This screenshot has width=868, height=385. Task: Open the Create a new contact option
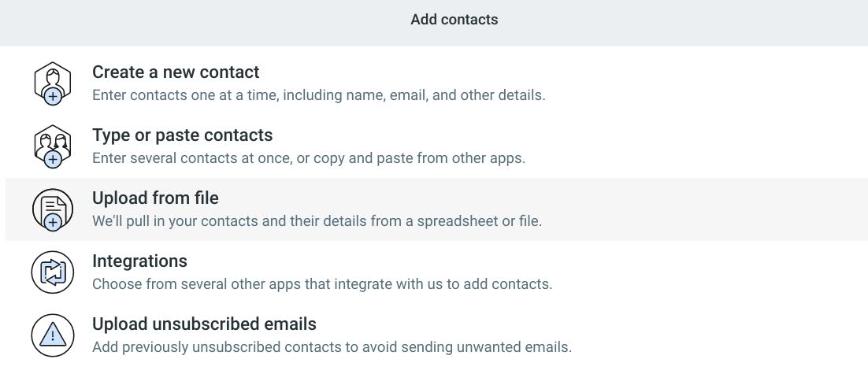(x=176, y=72)
